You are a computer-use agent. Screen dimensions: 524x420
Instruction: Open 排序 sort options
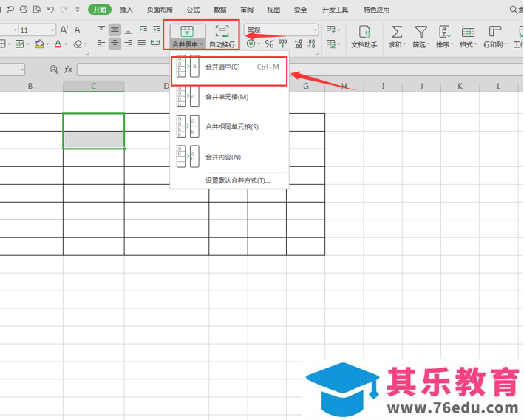coord(444,36)
